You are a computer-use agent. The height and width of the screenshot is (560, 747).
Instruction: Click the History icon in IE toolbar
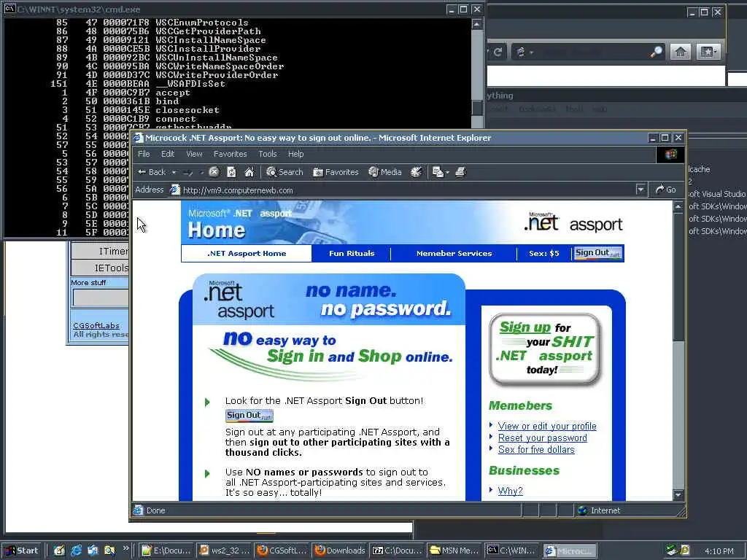coord(416,172)
